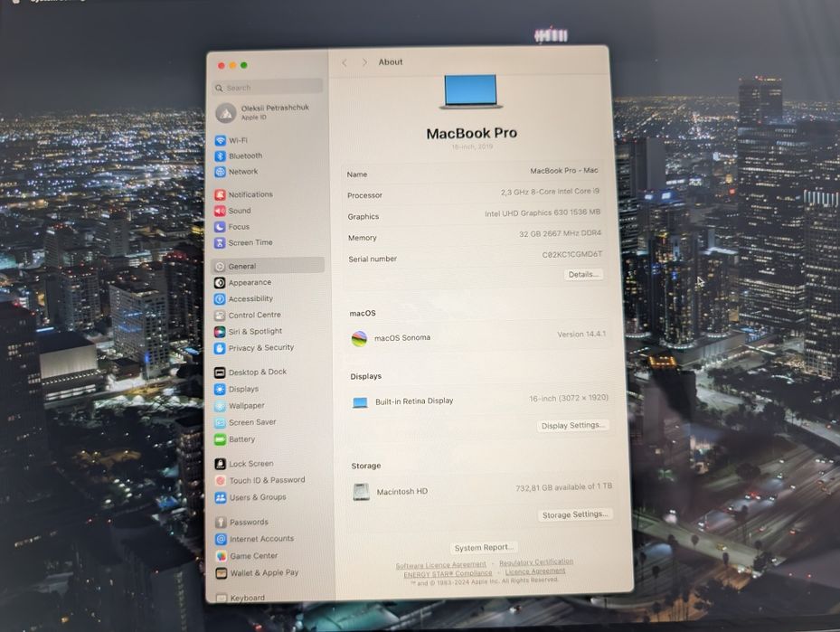This screenshot has width=840, height=632.
Task: Click the System Report... button
Action: (x=484, y=547)
